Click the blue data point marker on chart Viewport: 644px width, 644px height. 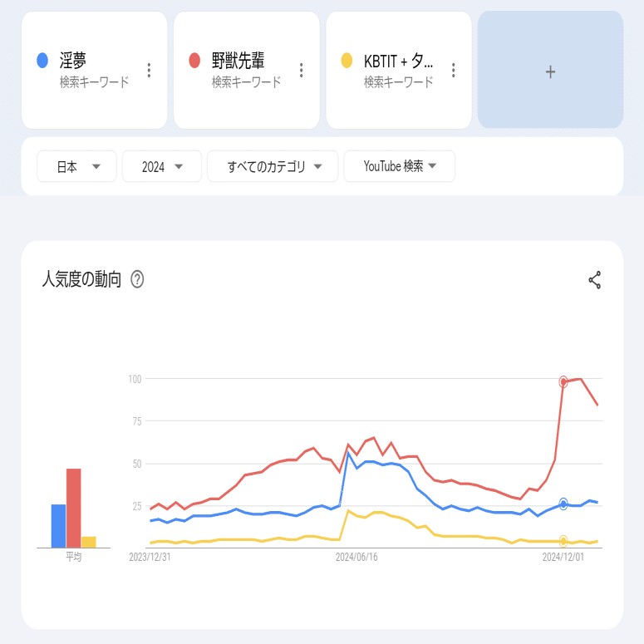pos(563,504)
